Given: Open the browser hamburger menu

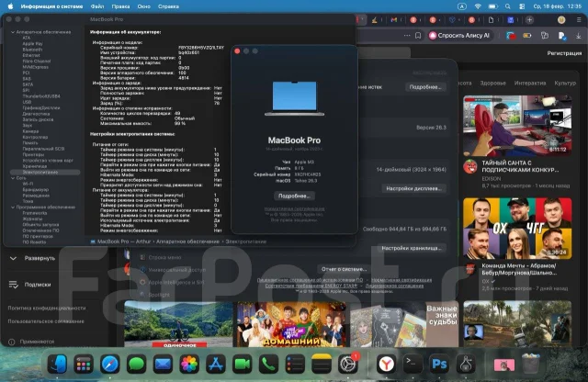Looking at the screenshot, I should pos(579,20).
